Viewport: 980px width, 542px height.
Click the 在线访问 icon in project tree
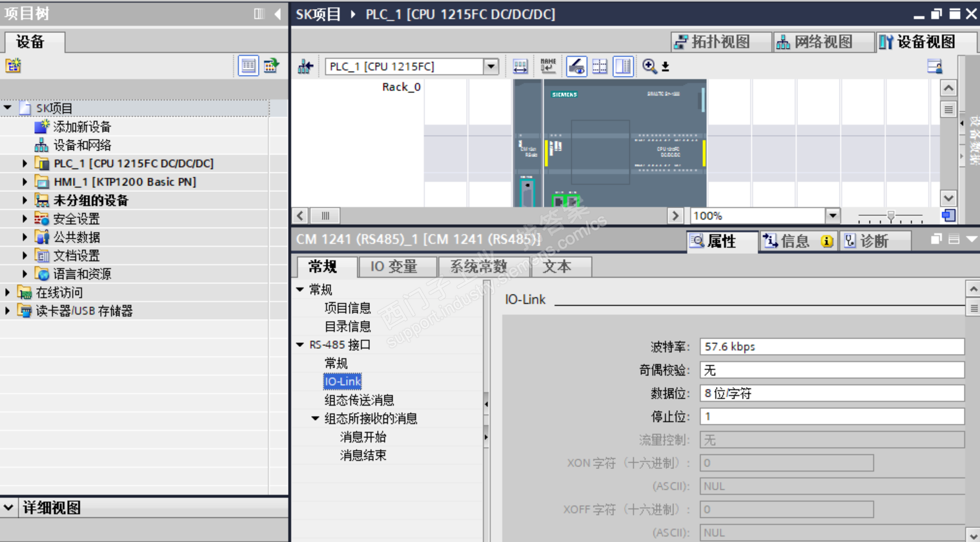pyautogui.click(x=25, y=293)
